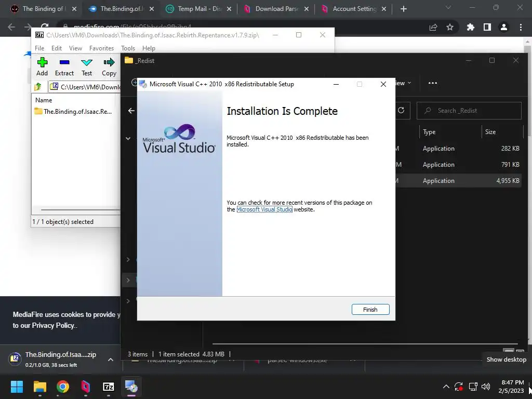Open File Explorer from the taskbar
This screenshot has width=532, height=399.
click(x=39, y=387)
